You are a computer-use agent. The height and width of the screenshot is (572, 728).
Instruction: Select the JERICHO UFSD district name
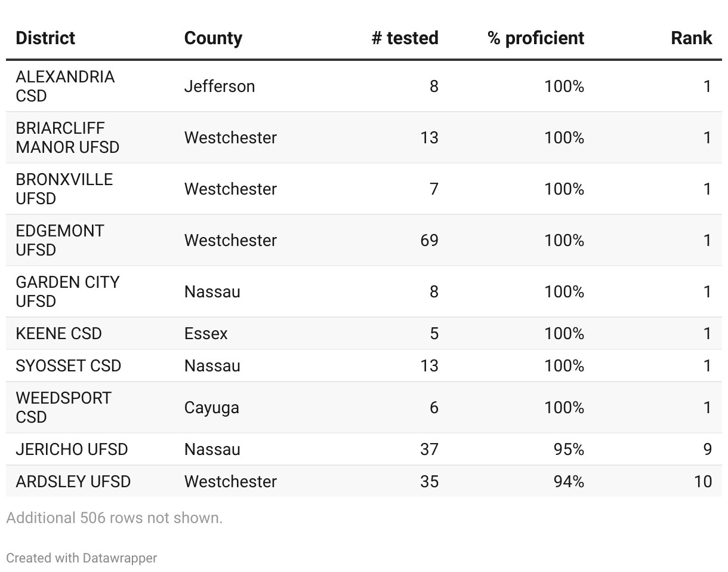(72, 449)
